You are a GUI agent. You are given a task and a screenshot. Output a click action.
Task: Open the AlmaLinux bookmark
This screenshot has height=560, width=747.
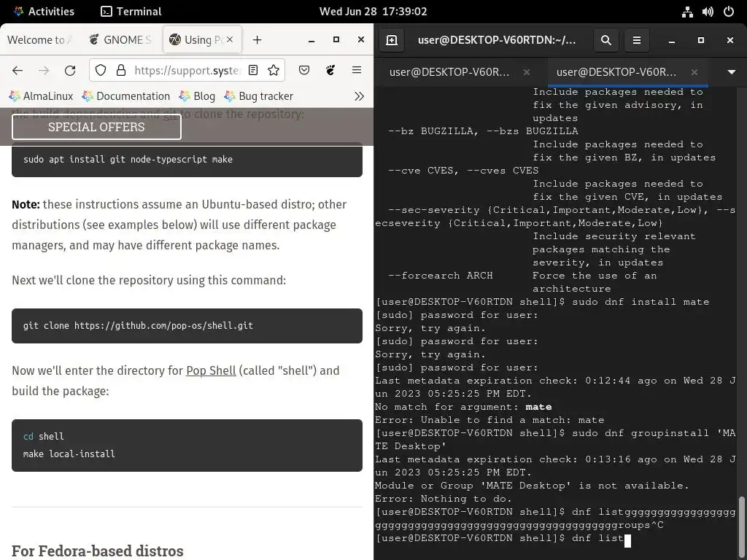41,96
